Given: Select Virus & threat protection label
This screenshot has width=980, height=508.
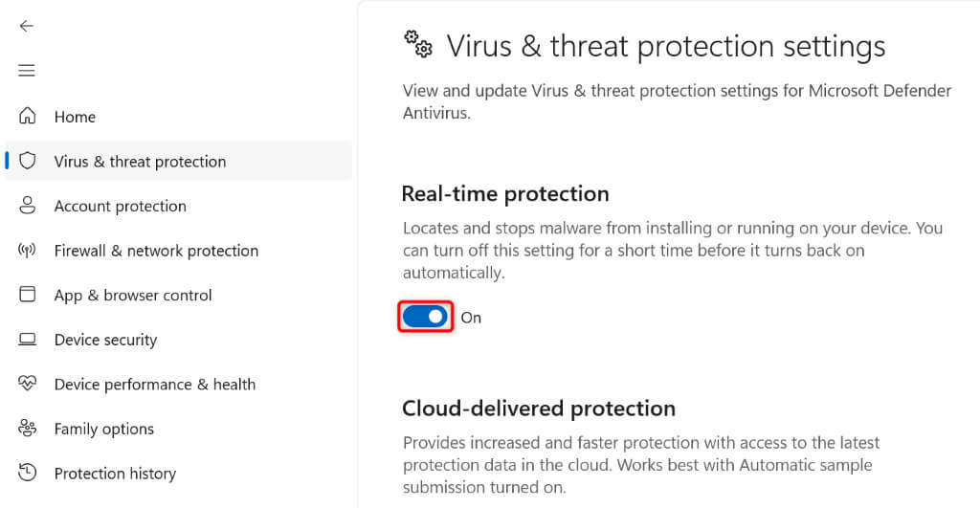Looking at the screenshot, I should point(140,162).
